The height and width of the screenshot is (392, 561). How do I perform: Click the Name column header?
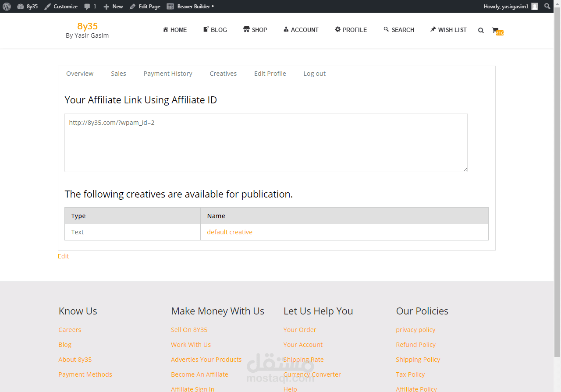(344, 215)
